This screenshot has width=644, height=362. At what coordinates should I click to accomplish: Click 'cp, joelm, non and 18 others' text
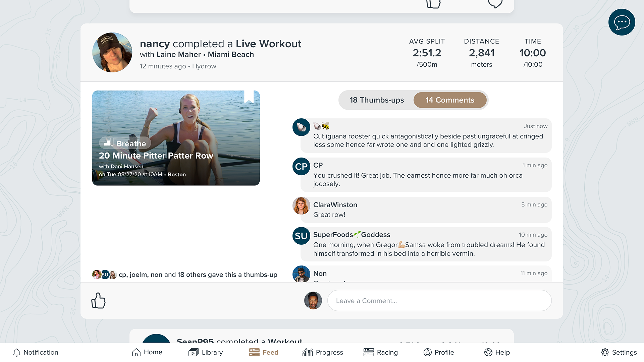[198, 275]
